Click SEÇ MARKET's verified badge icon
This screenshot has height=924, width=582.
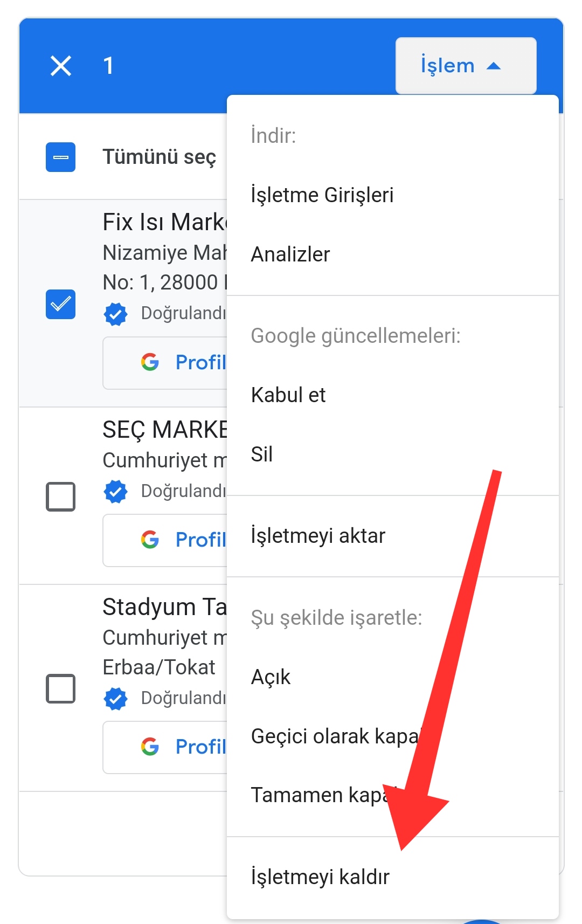[115, 491]
